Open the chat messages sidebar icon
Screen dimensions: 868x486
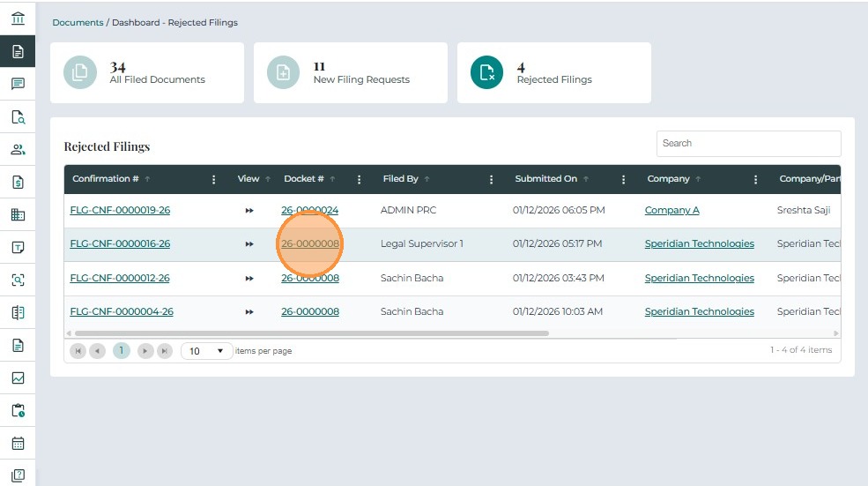point(18,85)
